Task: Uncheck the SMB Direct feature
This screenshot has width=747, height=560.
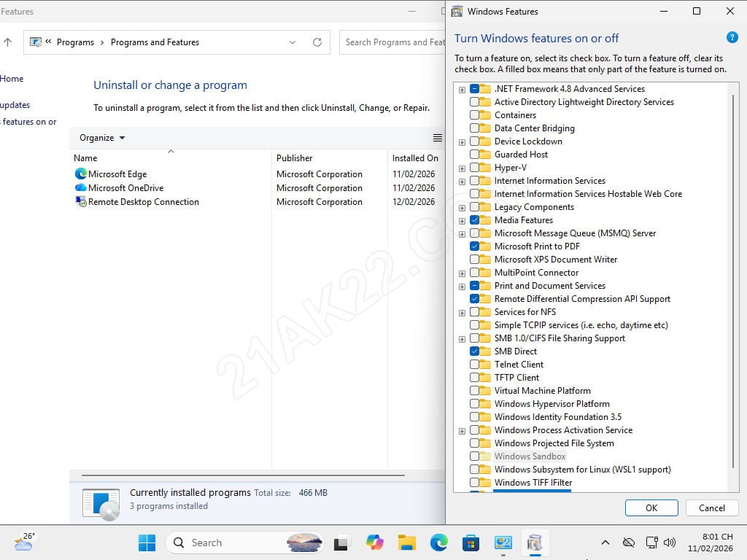Action: click(474, 351)
